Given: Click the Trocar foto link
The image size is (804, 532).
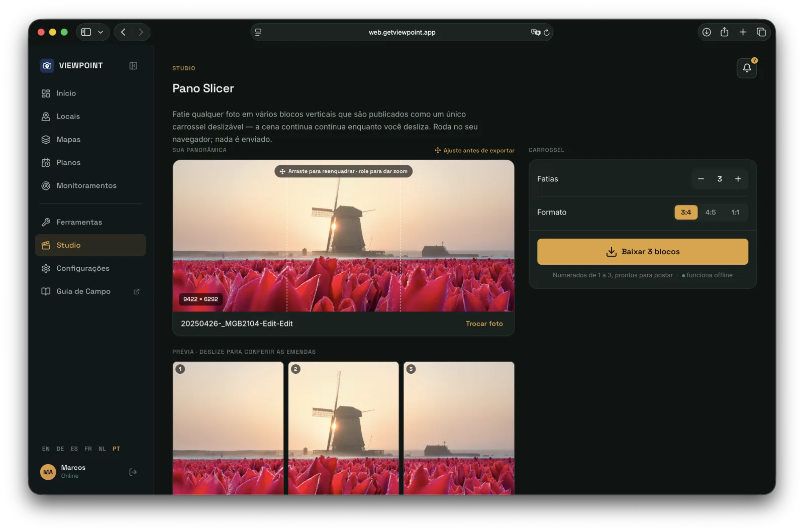Looking at the screenshot, I should (484, 324).
